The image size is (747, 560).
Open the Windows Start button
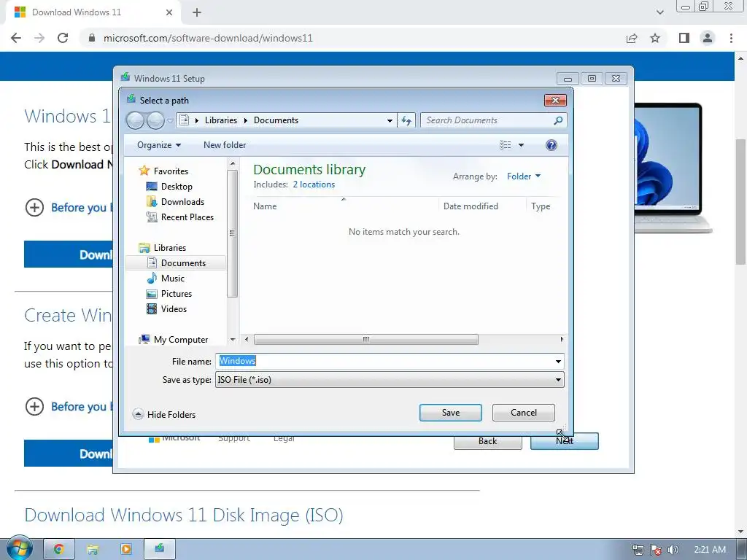pyautogui.click(x=19, y=548)
